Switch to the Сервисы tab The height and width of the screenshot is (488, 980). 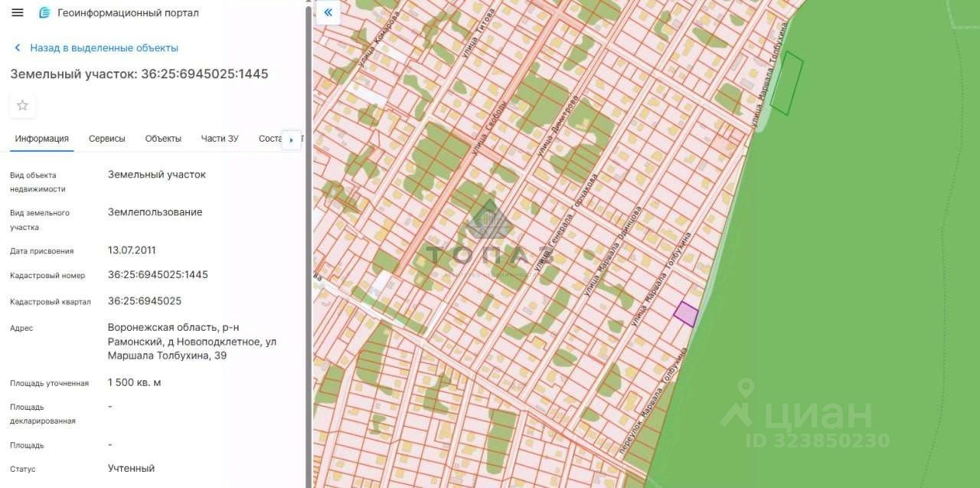106,139
